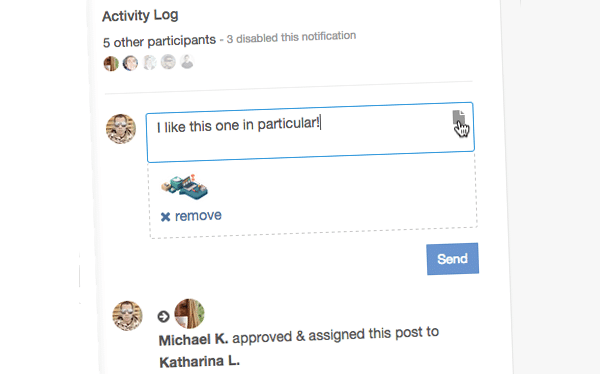The width and height of the screenshot is (600, 374).
Task: Open fourth faded participant avatar
Action: point(168,62)
